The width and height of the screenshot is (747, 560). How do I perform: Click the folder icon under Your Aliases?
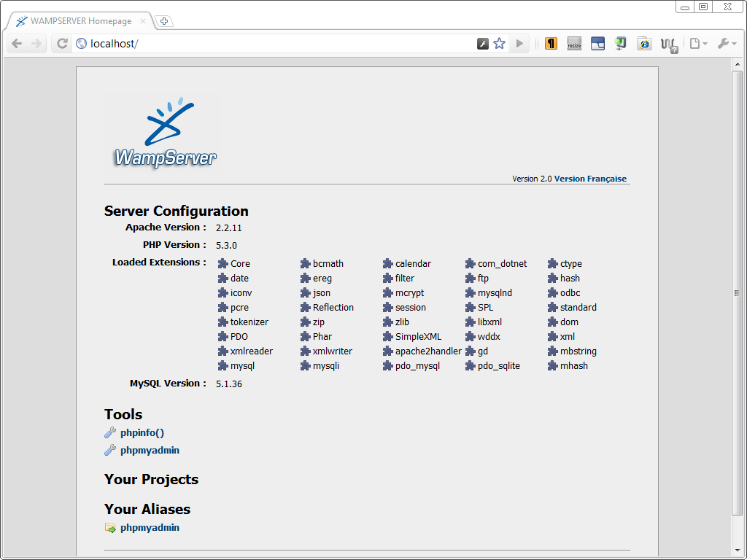pos(110,528)
